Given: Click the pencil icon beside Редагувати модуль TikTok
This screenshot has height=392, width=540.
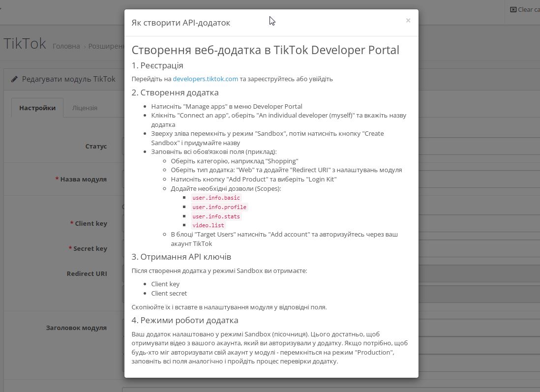Looking at the screenshot, I should click(14, 79).
